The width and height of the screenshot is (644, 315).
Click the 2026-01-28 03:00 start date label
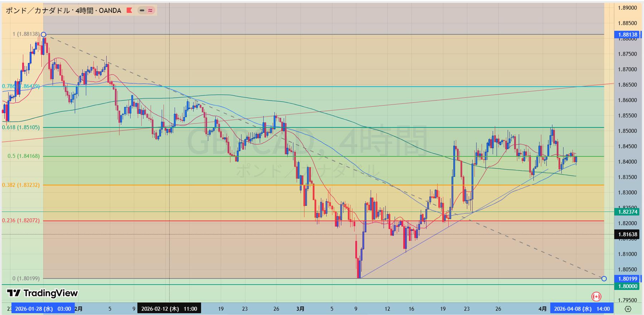click(x=43, y=309)
